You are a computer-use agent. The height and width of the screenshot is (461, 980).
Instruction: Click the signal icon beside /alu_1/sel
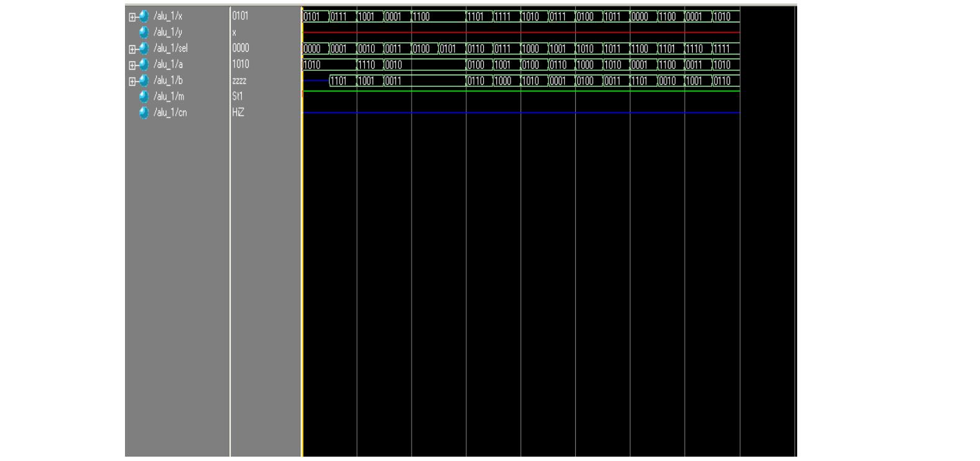pos(144,48)
